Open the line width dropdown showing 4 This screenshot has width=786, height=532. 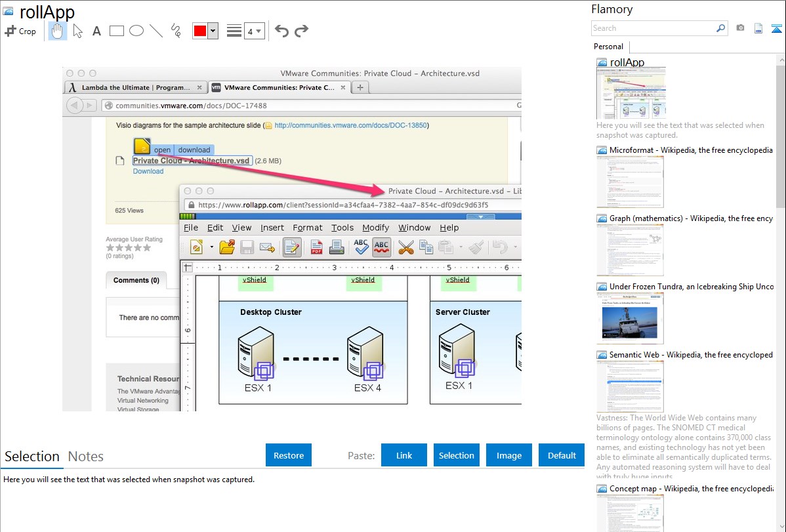(255, 31)
